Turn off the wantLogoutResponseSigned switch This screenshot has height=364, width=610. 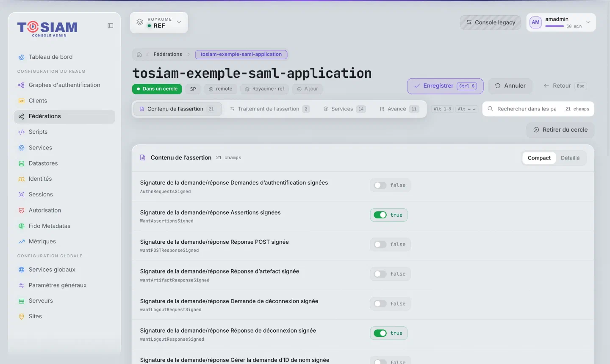[380, 333]
